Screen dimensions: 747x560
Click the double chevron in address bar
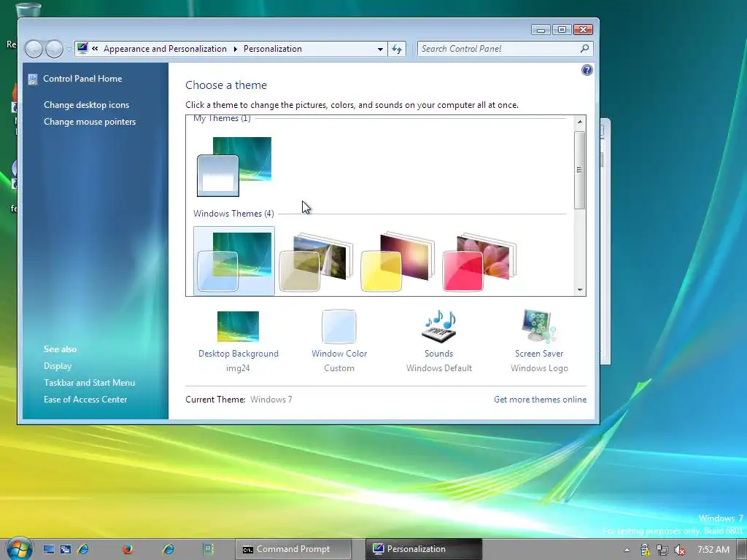(x=95, y=49)
